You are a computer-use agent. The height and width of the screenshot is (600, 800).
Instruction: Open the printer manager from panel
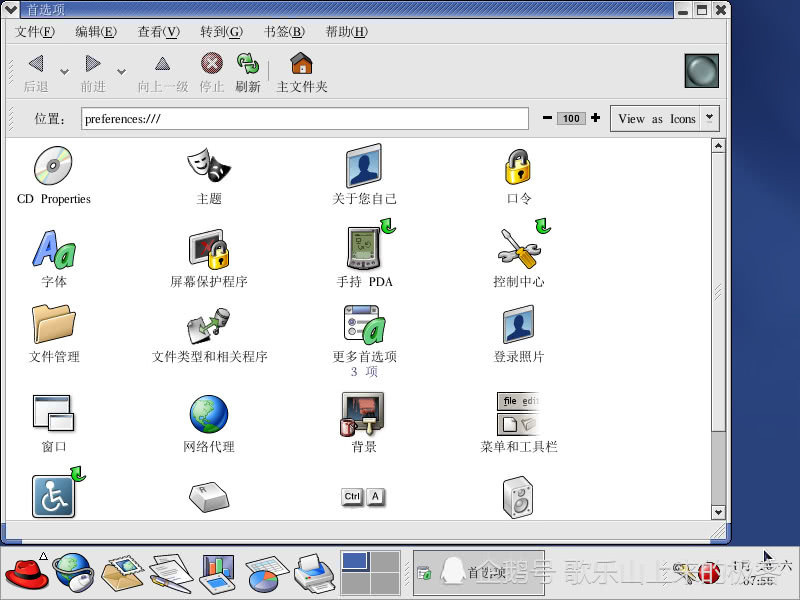click(315, 573)
